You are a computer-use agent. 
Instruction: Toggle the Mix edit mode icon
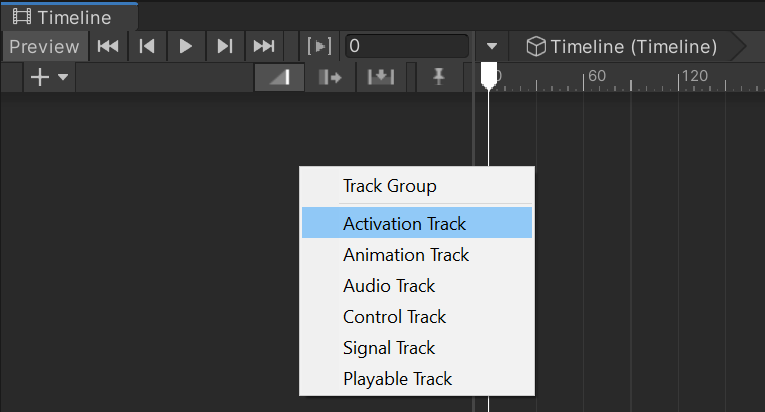pos(279,78)
